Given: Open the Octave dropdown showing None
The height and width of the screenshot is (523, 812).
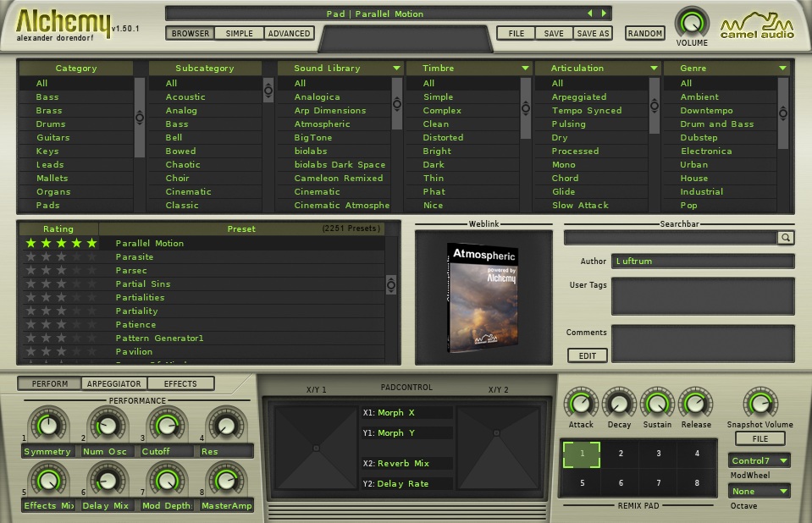Looking at the screenshot, I should coord(760,491).
